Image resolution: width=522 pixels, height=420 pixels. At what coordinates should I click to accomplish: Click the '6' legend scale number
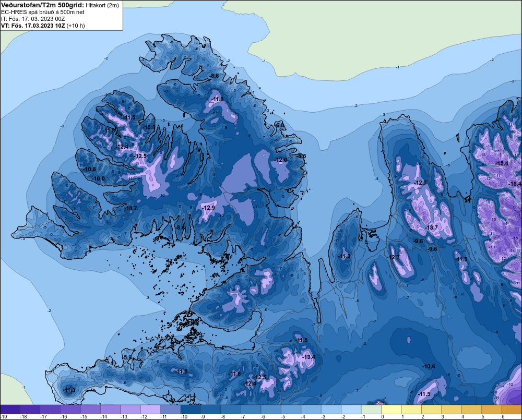(503, 417)
